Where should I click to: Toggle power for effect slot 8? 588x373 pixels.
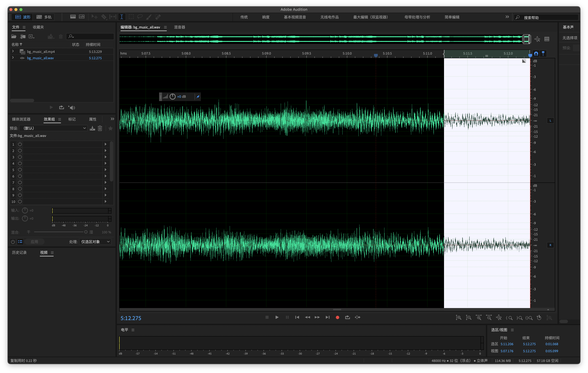(x=20, y=189)
